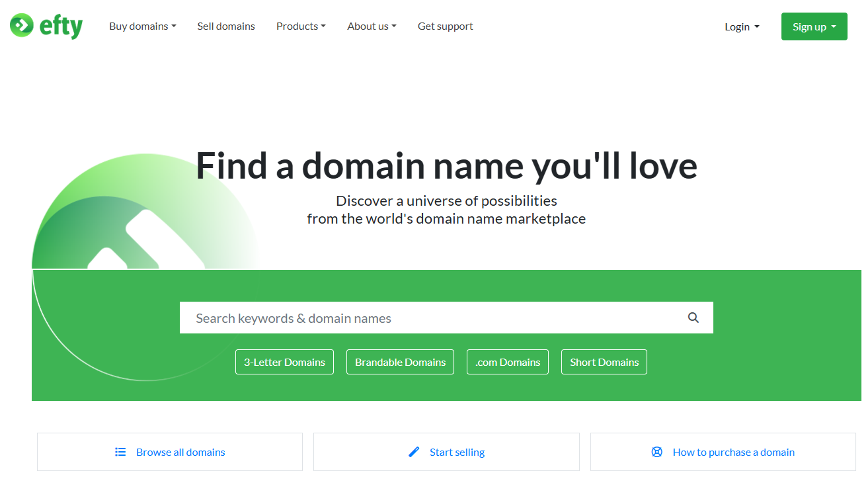Click the green Sign up button
Image resolution: width=868 pixels, height=477 pixels.
(x=814, y=26)
